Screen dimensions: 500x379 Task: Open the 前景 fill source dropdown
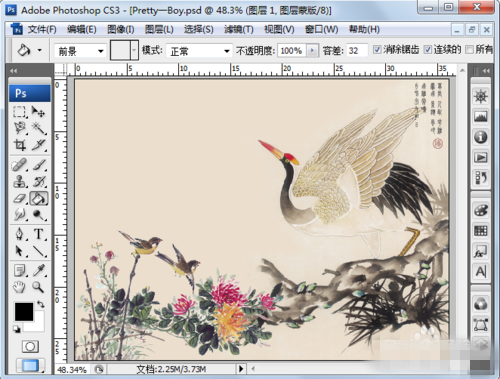[x=80, y=51]
